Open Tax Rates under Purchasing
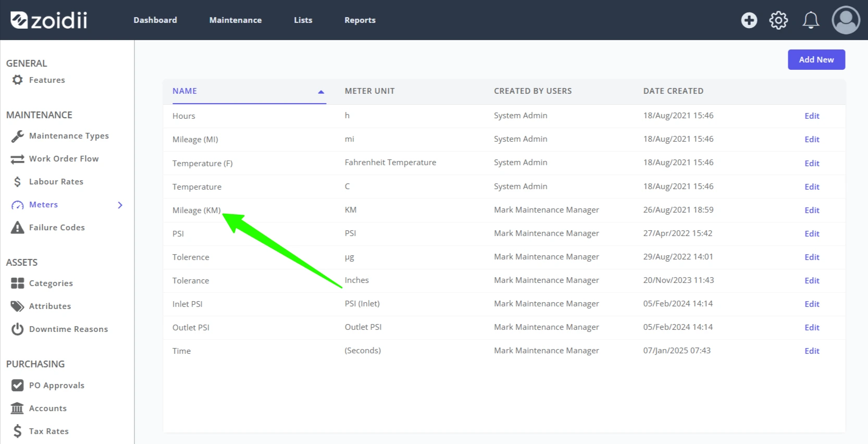This screenshot has width=868, height=444. (x=49, y=431)
